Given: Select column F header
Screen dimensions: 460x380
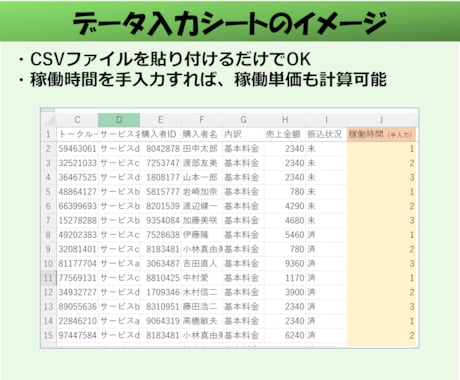Looking at the screenshot, I should (202, 120).
